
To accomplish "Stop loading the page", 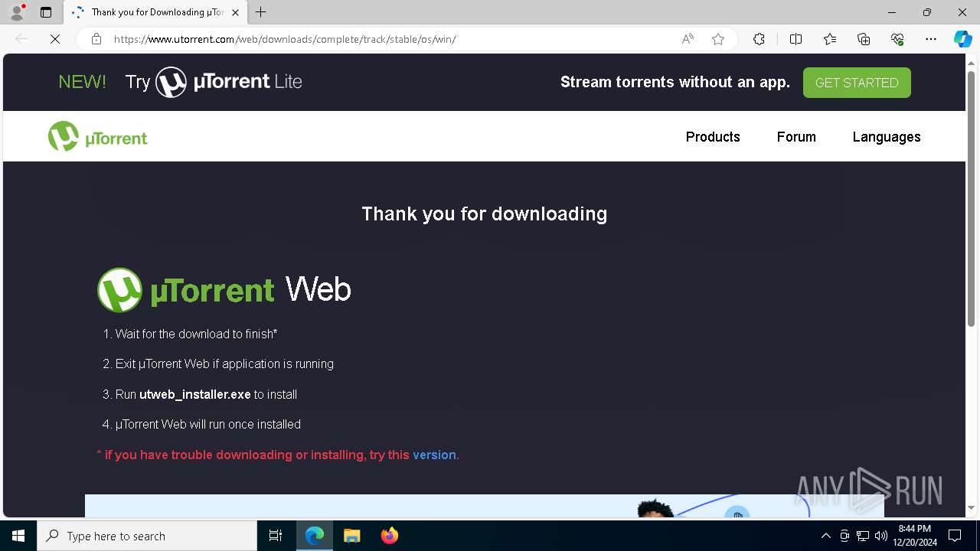I will pos(55,39).
